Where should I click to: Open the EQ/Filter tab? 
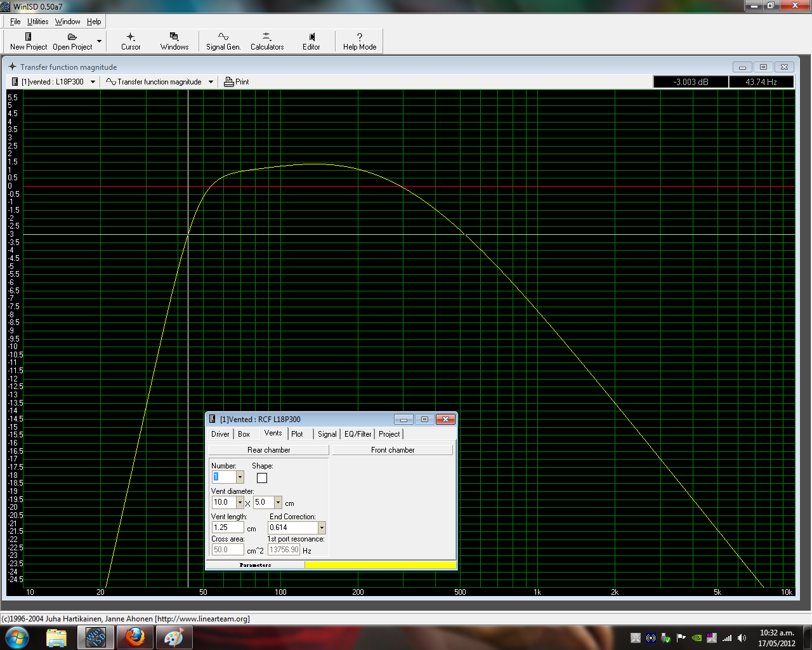(x=358, y=434)
